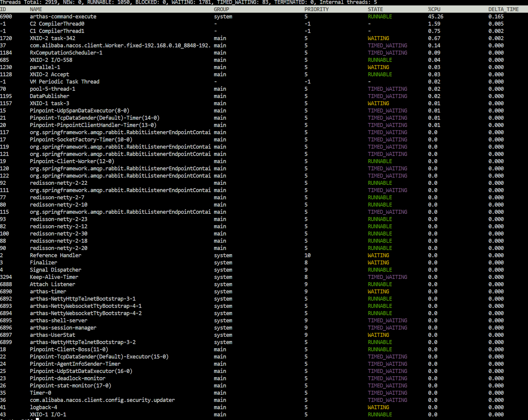Click the STATE column header
Image resolution: width=528 pixels, height=420 pixels.
375,9
